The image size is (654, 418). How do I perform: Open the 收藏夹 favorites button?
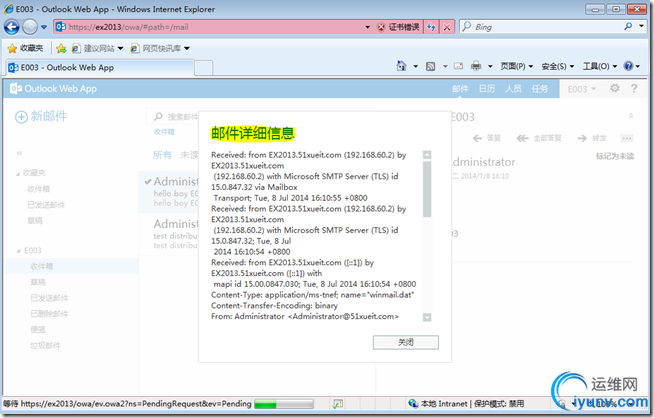[25, 48]
